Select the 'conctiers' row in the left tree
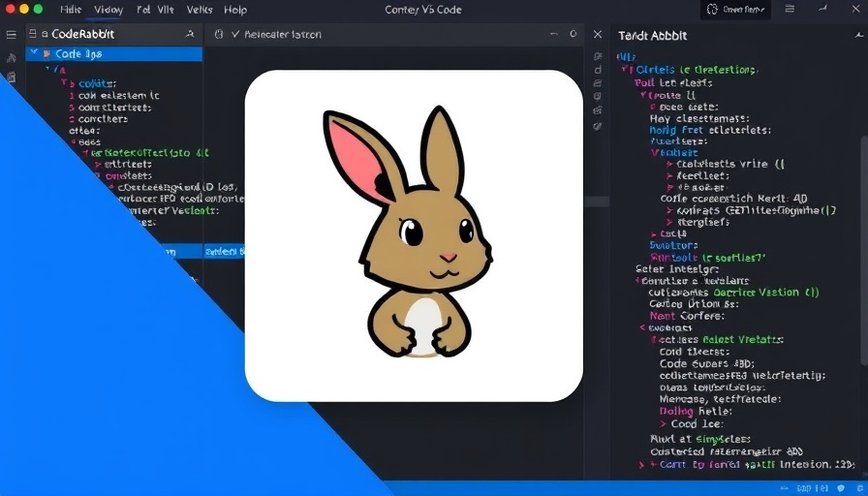868x496 pixels. click(103, 119)
